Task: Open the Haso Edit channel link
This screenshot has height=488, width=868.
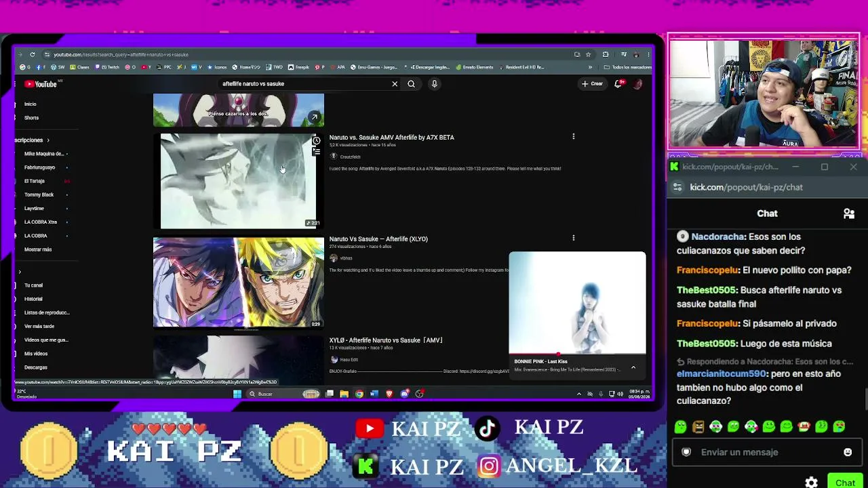Action: click(x=349, y=360)
